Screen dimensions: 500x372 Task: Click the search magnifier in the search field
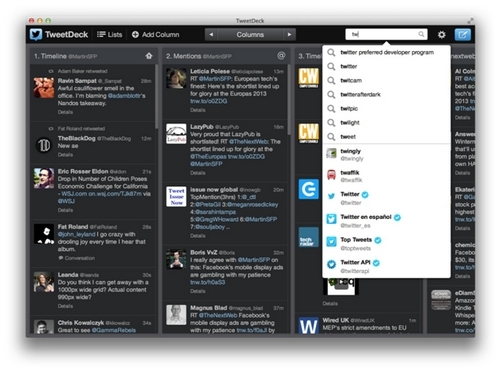421,34
